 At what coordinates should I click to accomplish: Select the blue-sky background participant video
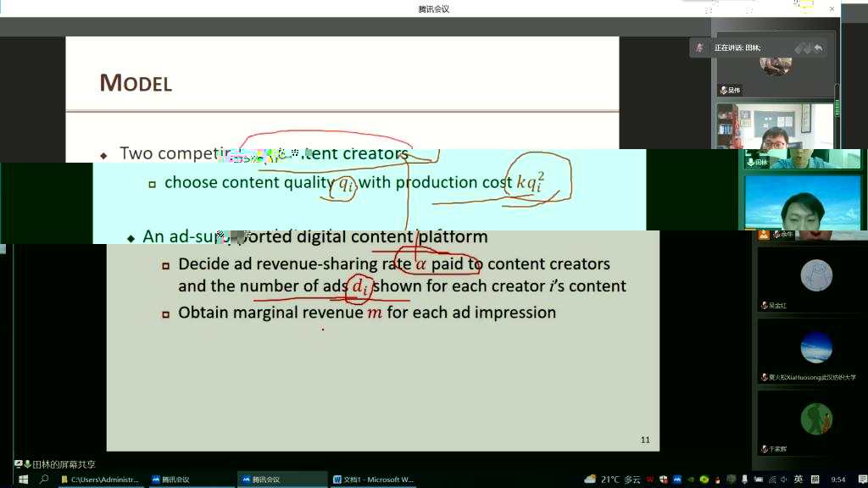(x=802, y=202)
